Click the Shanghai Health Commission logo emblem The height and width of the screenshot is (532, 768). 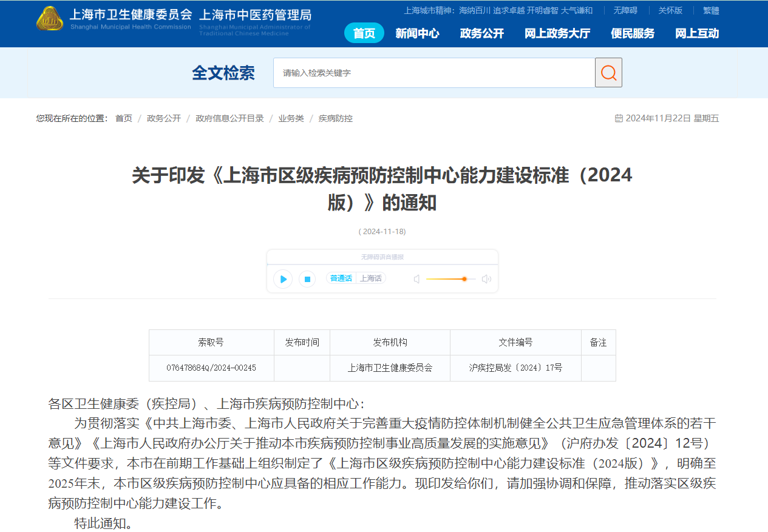coord(49,18)
